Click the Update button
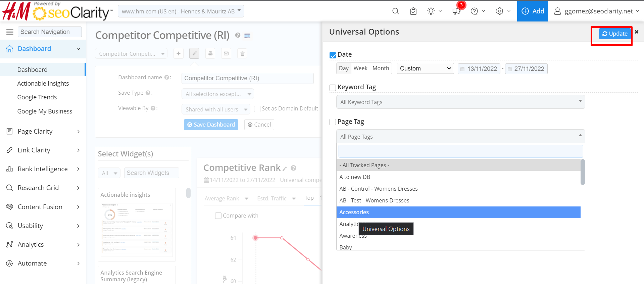Screen dimensions: 644x284 [x=614, y=34]
